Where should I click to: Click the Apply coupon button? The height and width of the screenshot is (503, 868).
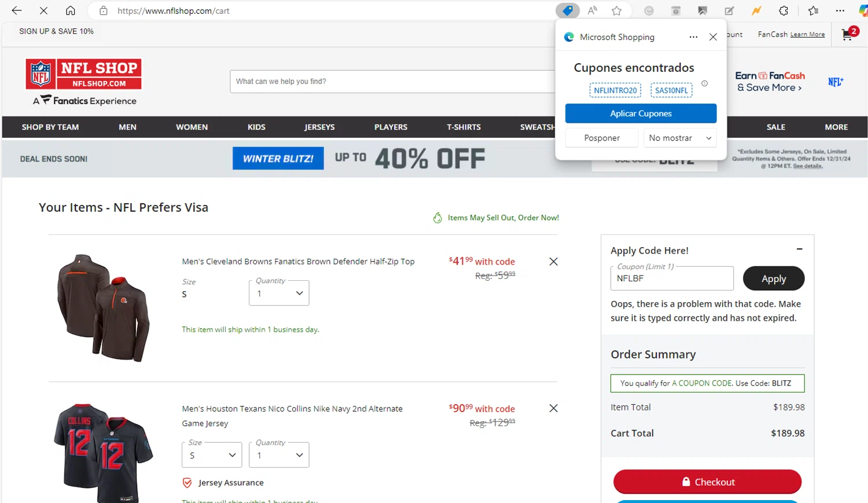[x=774, y=278]
